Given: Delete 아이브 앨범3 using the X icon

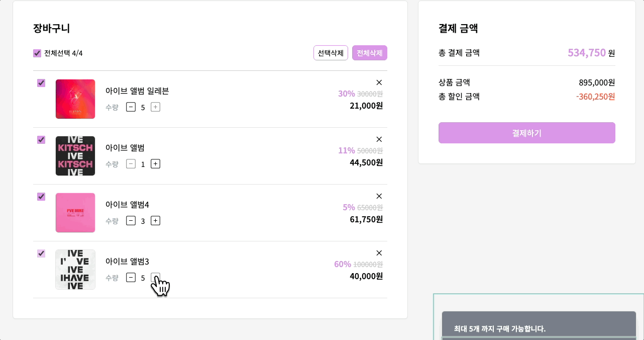Looking at the screenshot, I should (x=379, y=253).
